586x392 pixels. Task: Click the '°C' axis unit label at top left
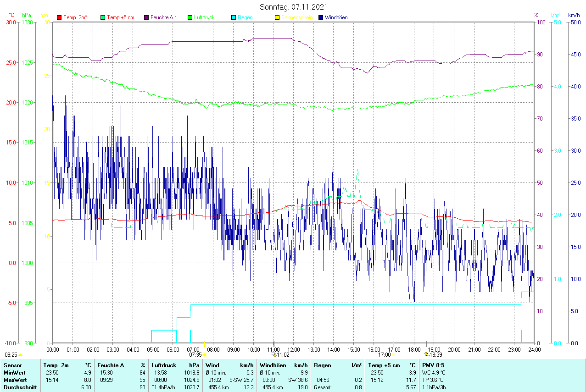[11, 15]
